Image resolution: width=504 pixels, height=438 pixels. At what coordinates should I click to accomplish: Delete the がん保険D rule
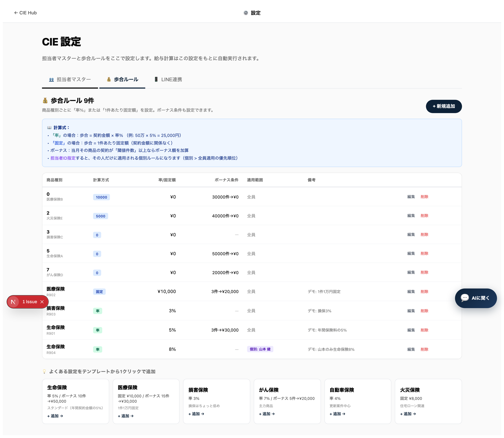[x=424, y=272]
